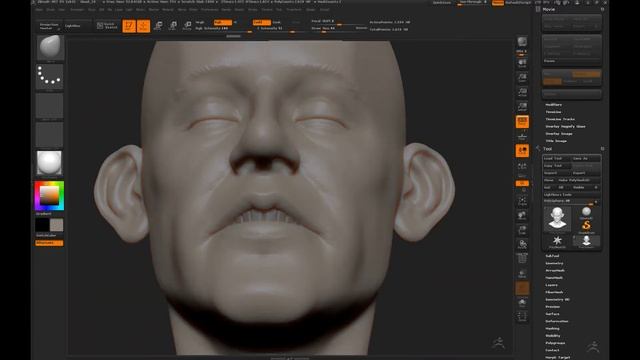Screen dimensions: 640x360
Task: Open the brush picker thumbnail
Action: pyautogui.click(x=49, y=48)
